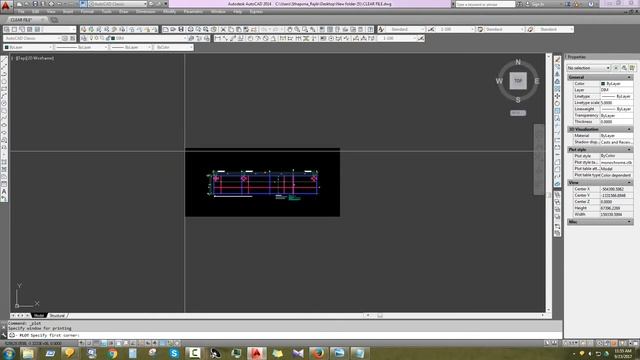
Task: Click the DIM layer color swatch
Action: (x=113, y=38)
